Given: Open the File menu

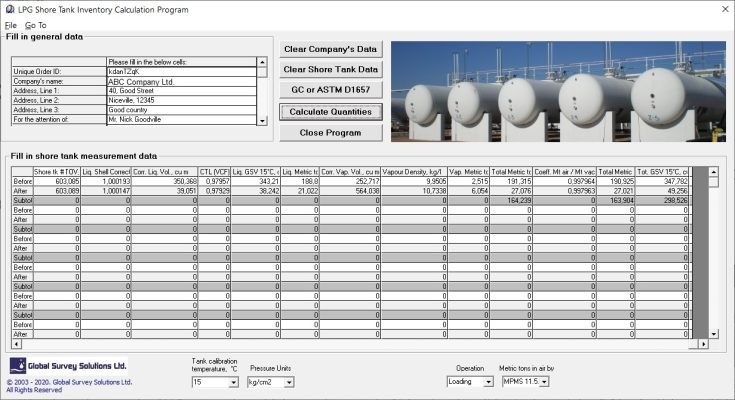Looking at the screenshot, I should coord(10,24).
